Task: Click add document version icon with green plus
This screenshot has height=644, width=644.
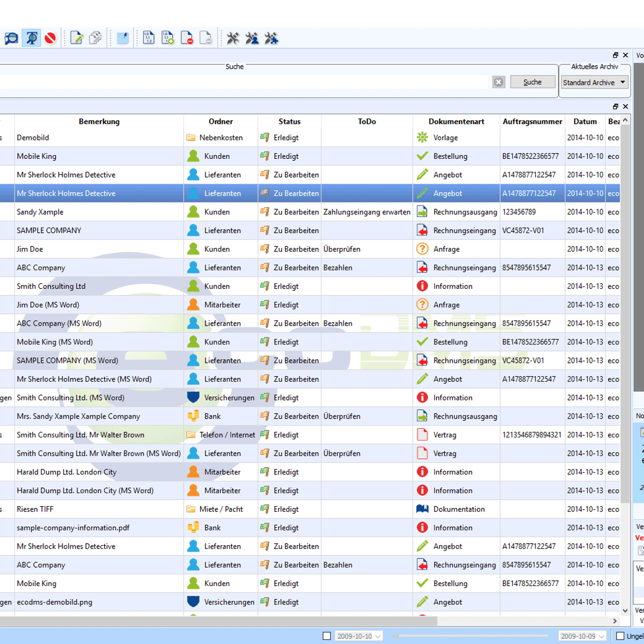Action: (167, 38)
